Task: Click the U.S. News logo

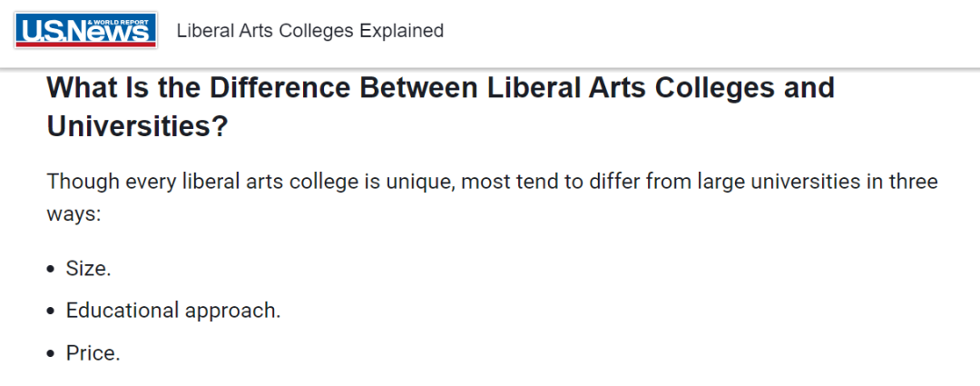Action: click(x=85, y=30)
